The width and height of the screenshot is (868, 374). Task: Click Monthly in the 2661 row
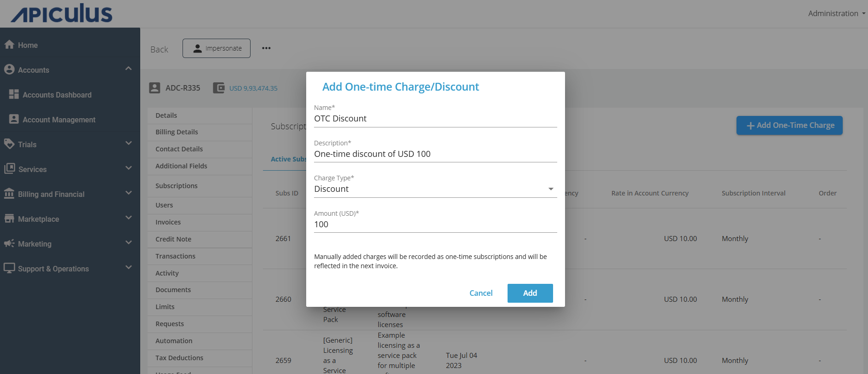tap(735, 238)
